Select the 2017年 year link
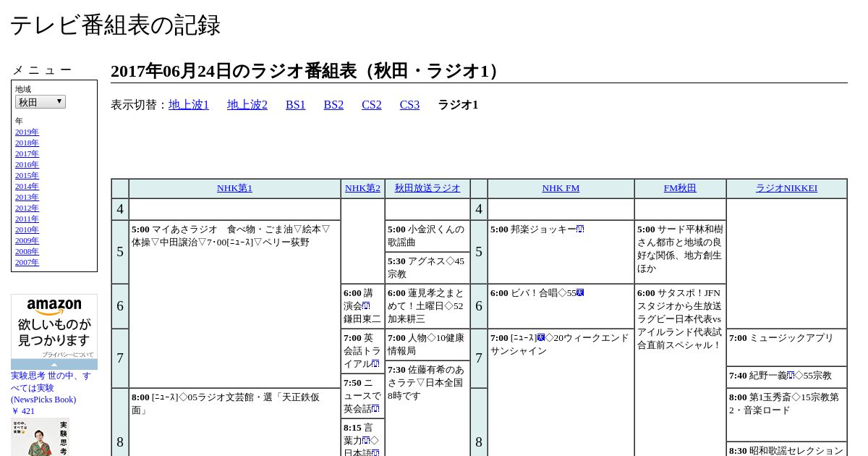Screen dimensions: 868x456 pos(27,153)
